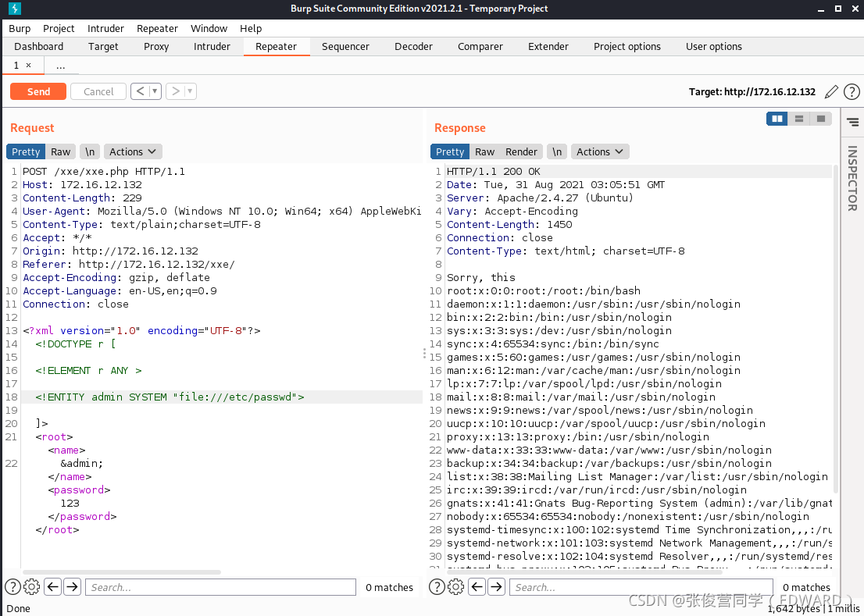Toggle Inspector panel hamburger icon

pos(852,123)
